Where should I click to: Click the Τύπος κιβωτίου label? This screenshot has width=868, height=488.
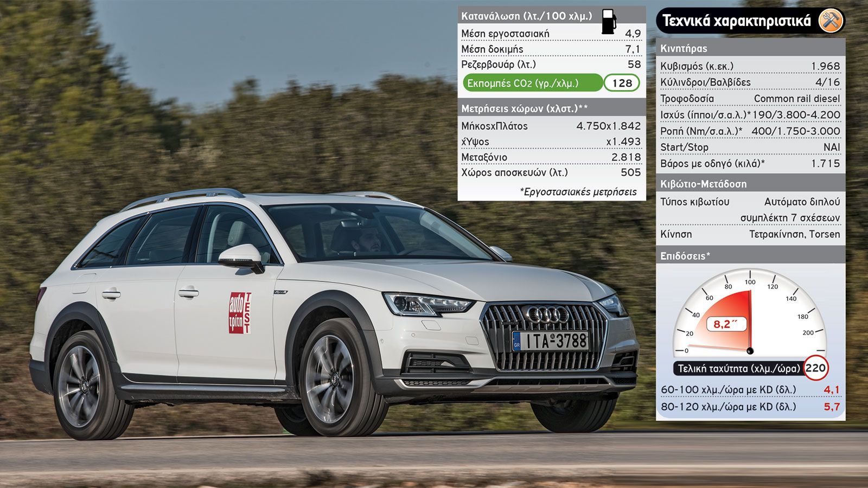pos(694,202)
